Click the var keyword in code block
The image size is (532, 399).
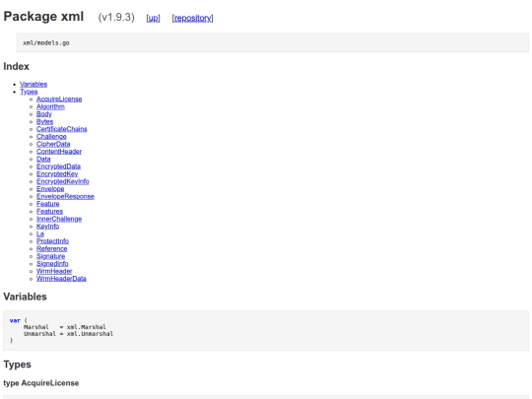pos(15,320)
